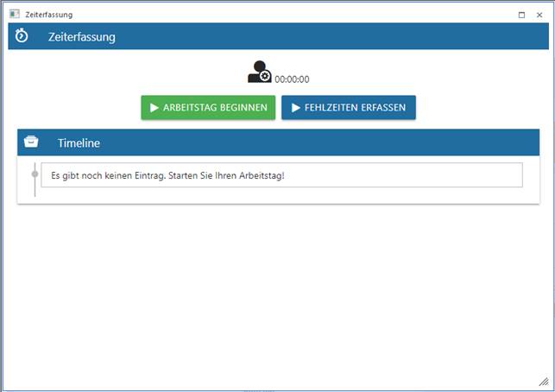Start the workday with ARBEITSTAG BEGINNEN
555x392 pixels.
click(208, 108)
